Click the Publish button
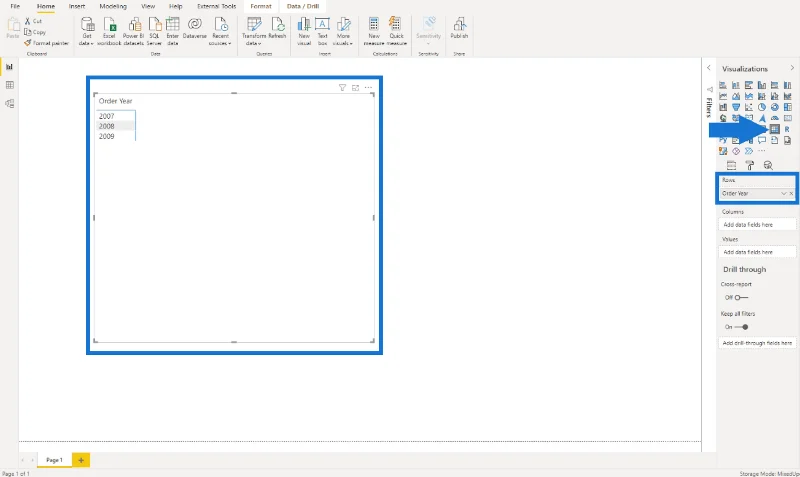 tap(459, 29)
